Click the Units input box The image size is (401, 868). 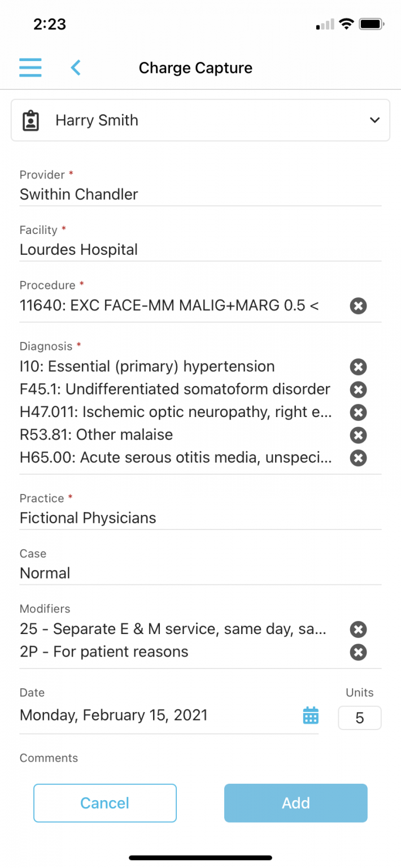360,718
